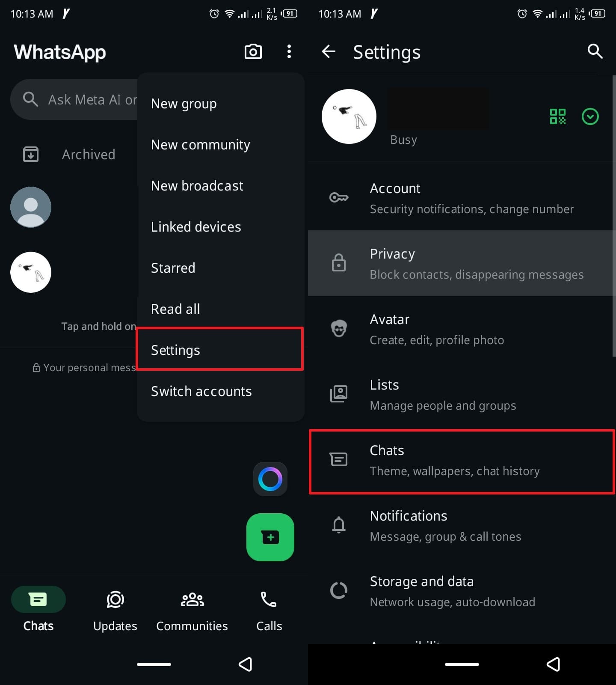Image resolution: width=616 pixels, height=685 pixels.
Task: Tap the three-dot more options icon
Action: (289, 51)
